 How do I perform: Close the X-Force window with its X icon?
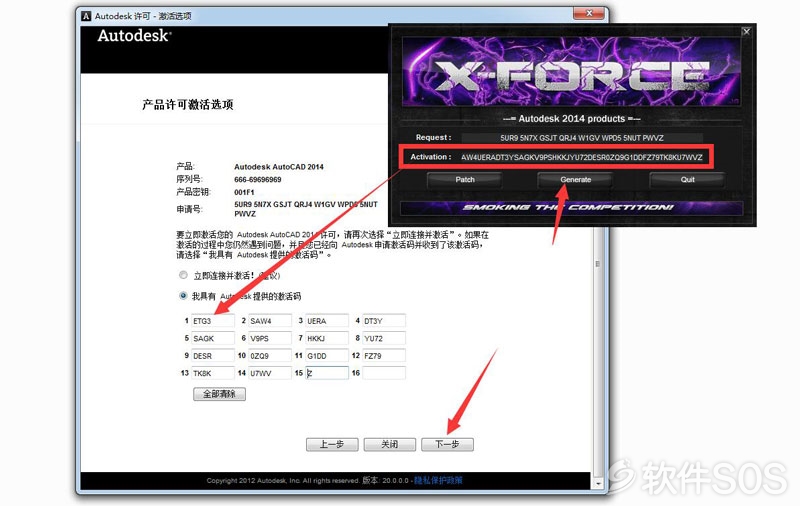[746, 31]
